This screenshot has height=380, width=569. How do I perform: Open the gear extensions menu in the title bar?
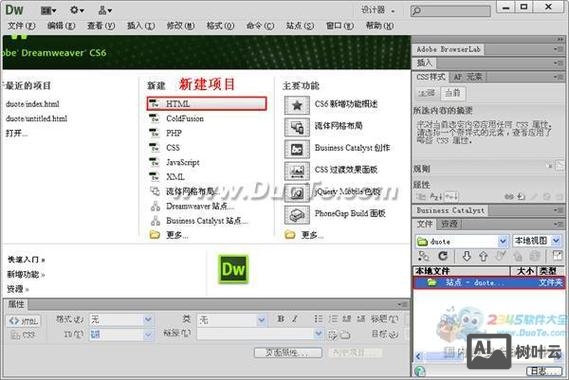click(77, 10)
